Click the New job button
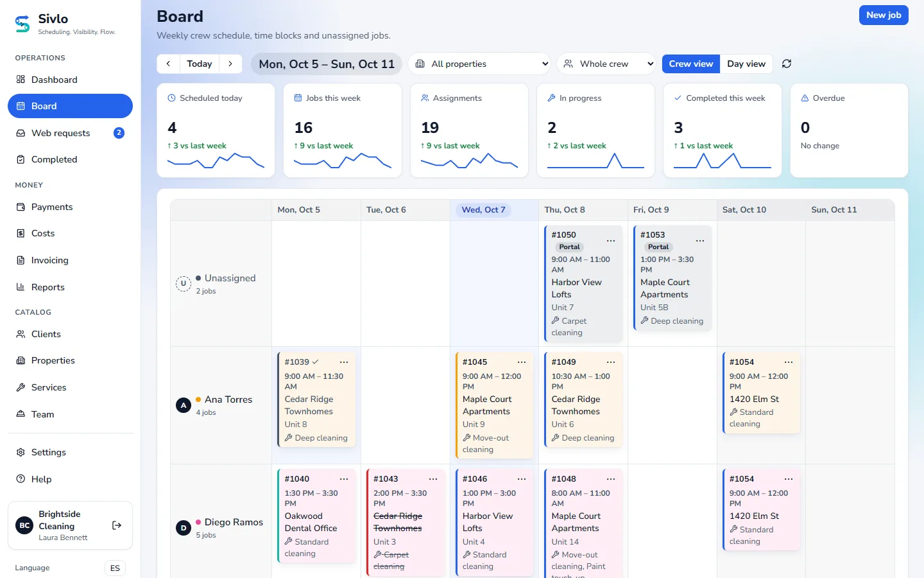The height and width of the screenshot is (578, 924). 884,15
